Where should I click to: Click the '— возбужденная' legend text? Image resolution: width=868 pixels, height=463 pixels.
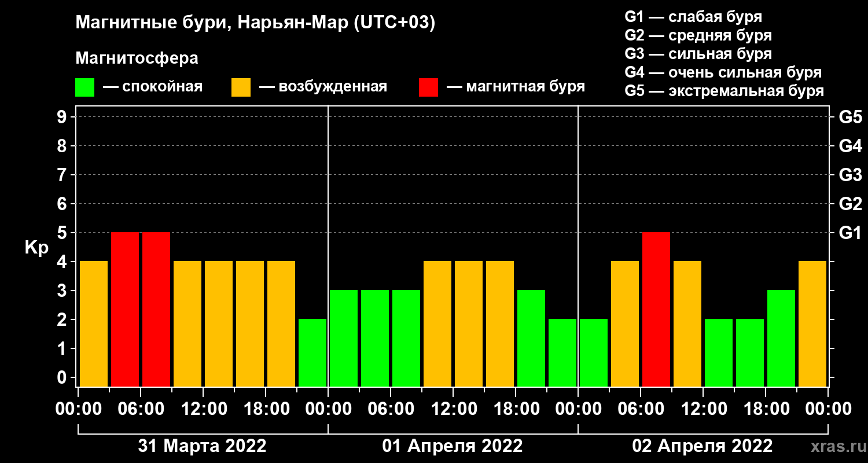(x=323, y=87)
